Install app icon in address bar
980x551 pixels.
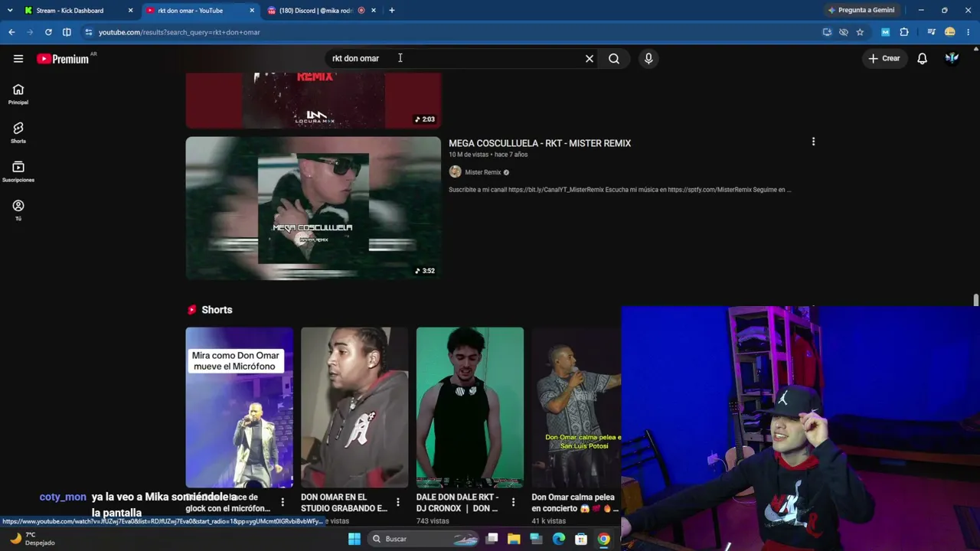pos(827,32)
